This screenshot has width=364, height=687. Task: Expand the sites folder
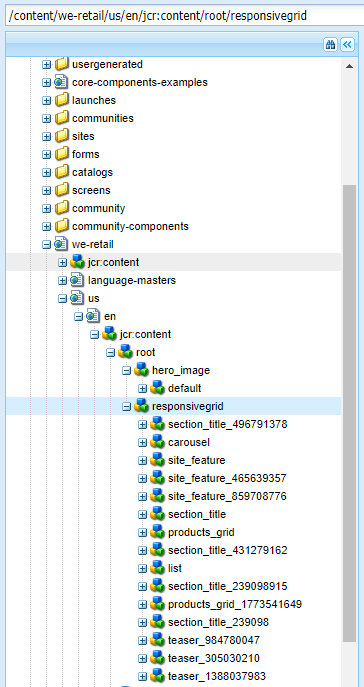click(x=46, y=136)
